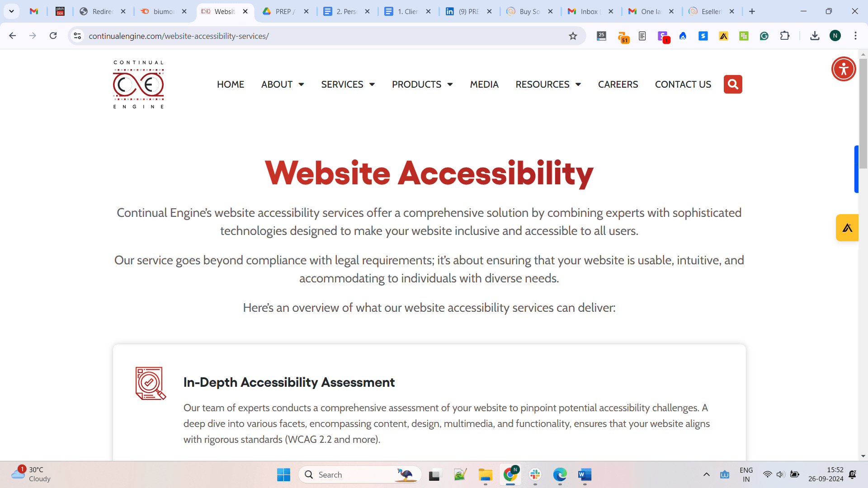
Task: View site information icon in address bar
Action: 78,36
